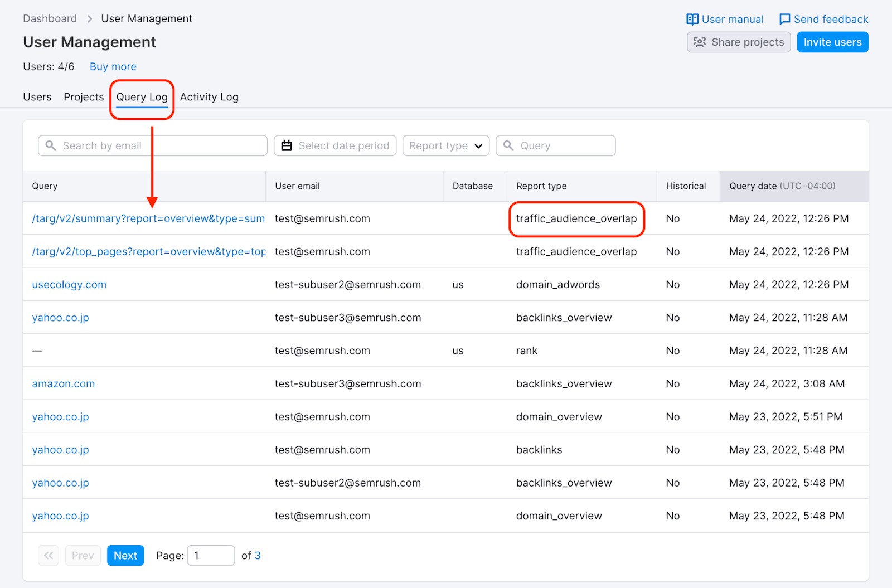Follow the Dashboard breadcrumb link
This screenshot has width=892, height=588.
point(50,18)
